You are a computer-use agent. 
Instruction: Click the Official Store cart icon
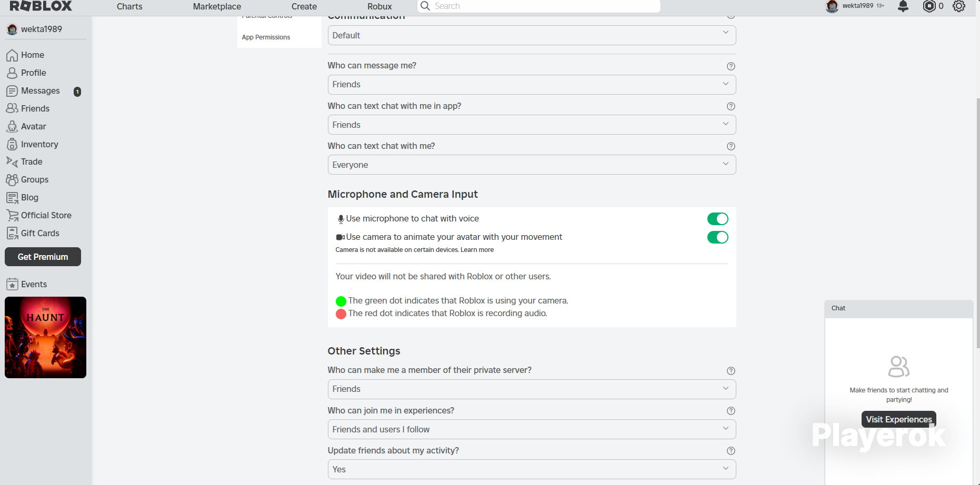[12, 216]
